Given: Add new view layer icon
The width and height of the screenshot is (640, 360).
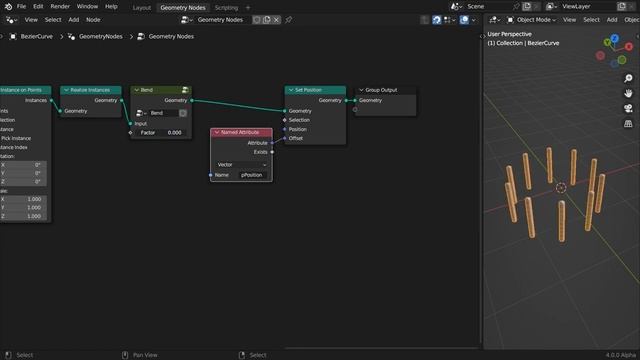Looking at the screenshot, I should click(x=622, y=7).
